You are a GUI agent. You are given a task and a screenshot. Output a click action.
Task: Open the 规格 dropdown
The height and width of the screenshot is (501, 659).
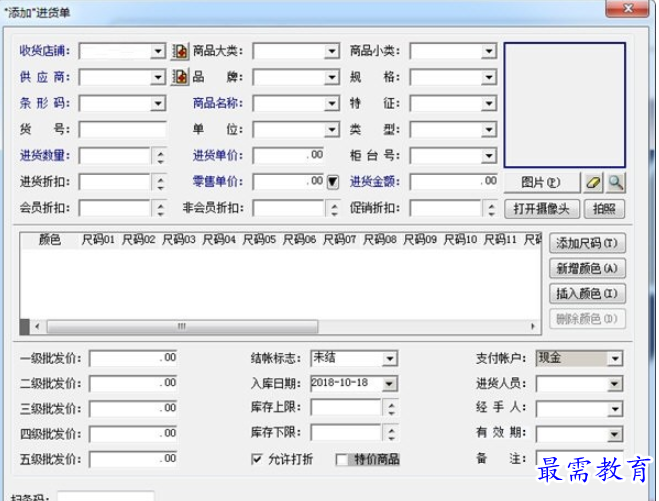(489, 77)
